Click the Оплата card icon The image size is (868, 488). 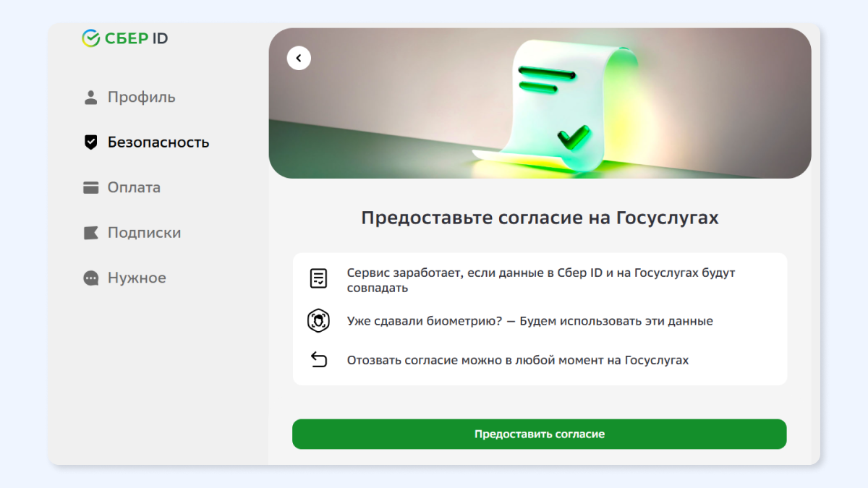90,188
